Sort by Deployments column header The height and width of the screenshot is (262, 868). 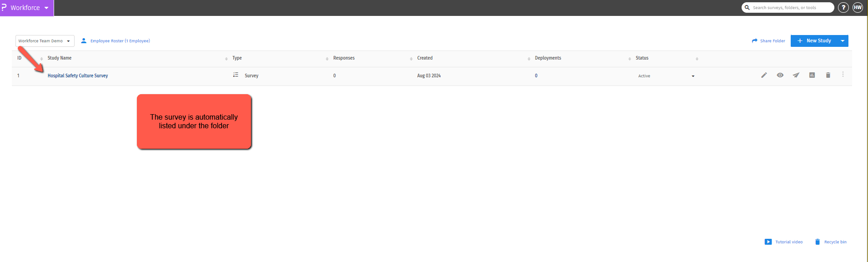[x=548, y=58]
